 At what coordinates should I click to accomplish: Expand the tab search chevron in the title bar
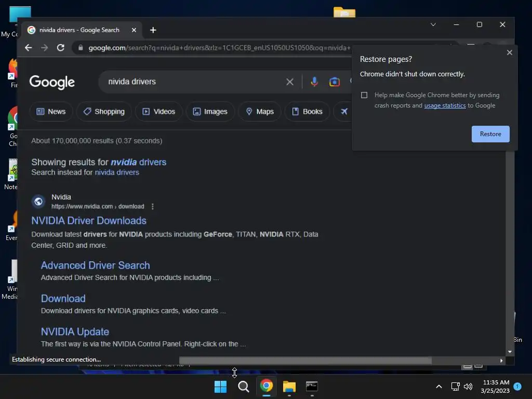[433, 24]
